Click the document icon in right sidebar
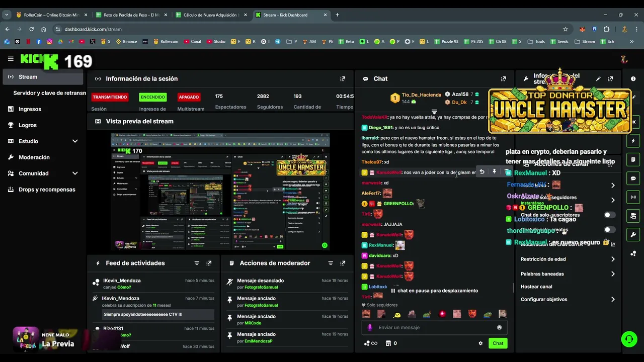 633,159
